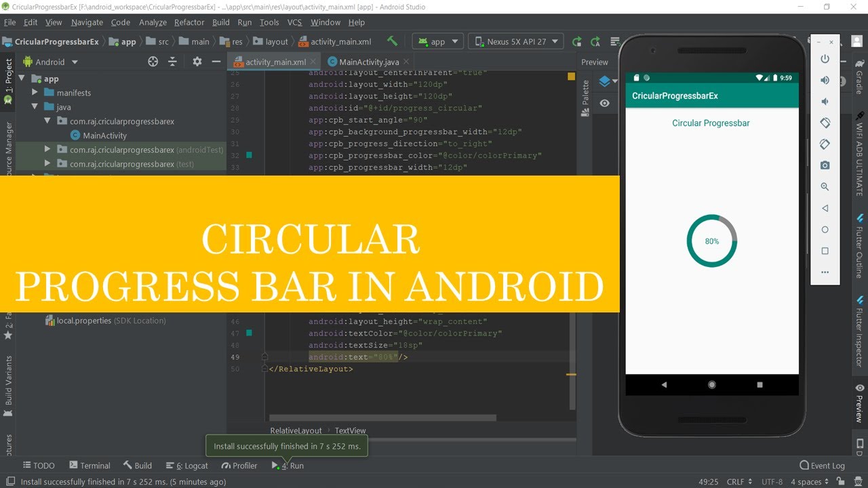Image resolution: width=868 pixels, height=488 pixels.
Task: Open the Refactor menu
Action: point(189,22)
